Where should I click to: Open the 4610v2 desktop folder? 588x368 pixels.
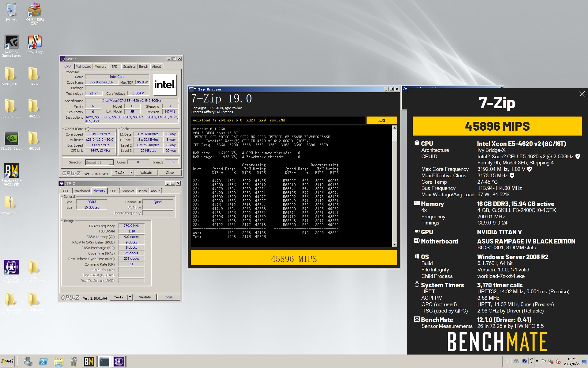pyautogui.click(x=34, y=140)
